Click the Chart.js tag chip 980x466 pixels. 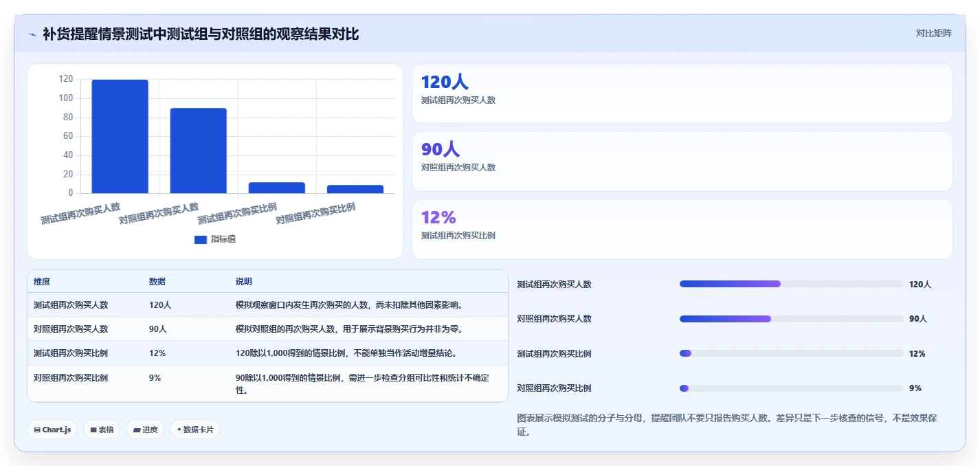point(53,430)
